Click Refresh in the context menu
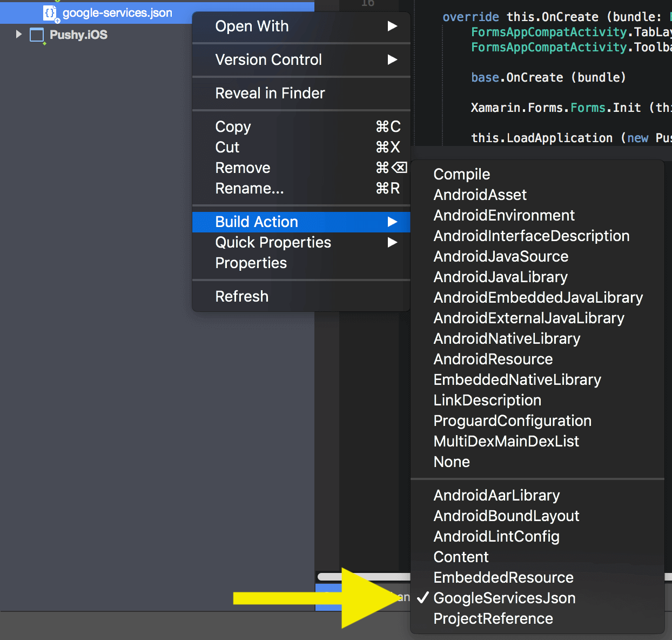672x640 pixels. (x=242, y=296)
